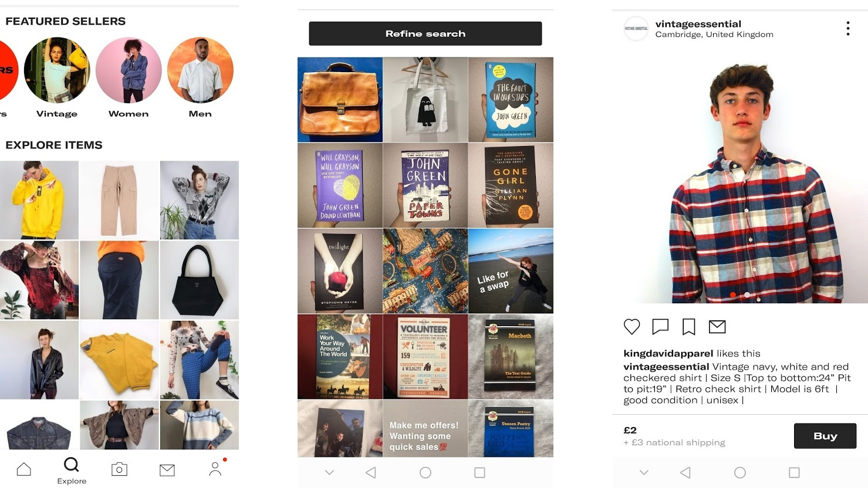This screenshot has height=488, width=868.
Task: Collapse keyboard chevron in middle nav bar
Action: click(329, 472)
